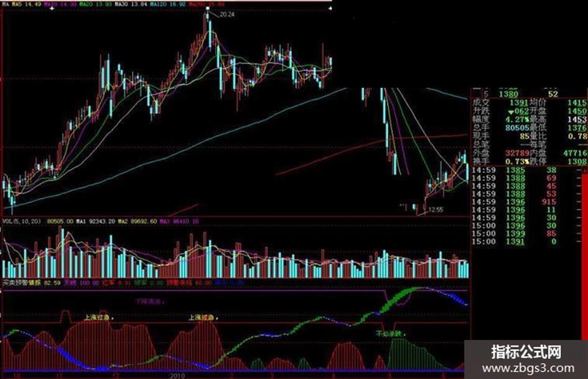Click the 1380 order-book price with volume 52
588x379 pixels.
point(508,94)
